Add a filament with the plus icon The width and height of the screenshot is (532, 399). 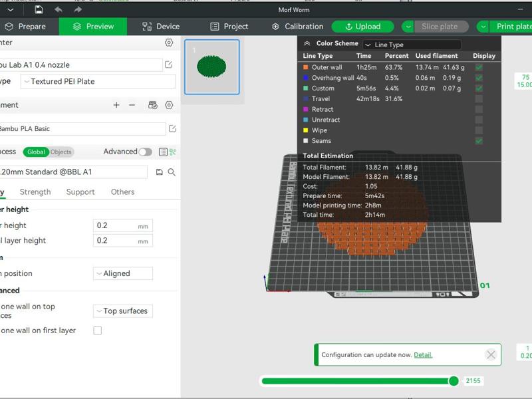[x=116, y=105]
